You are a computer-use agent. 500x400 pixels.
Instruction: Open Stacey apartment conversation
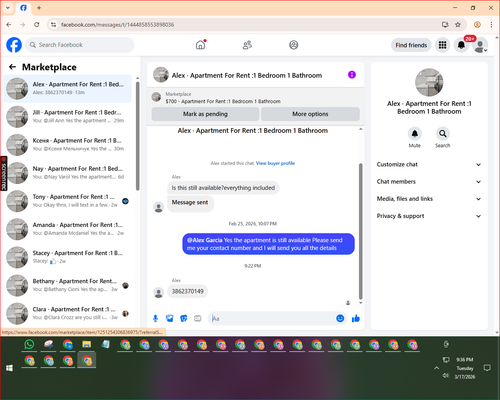(68, 257)
